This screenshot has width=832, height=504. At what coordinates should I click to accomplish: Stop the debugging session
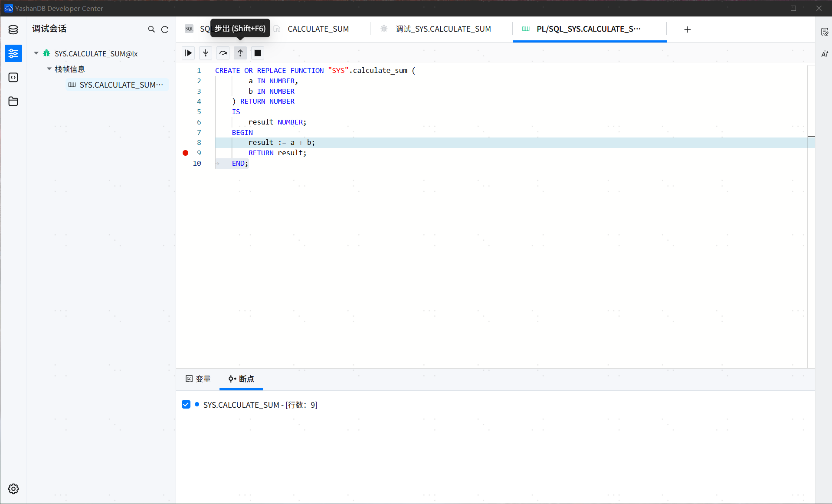point(258,53)
